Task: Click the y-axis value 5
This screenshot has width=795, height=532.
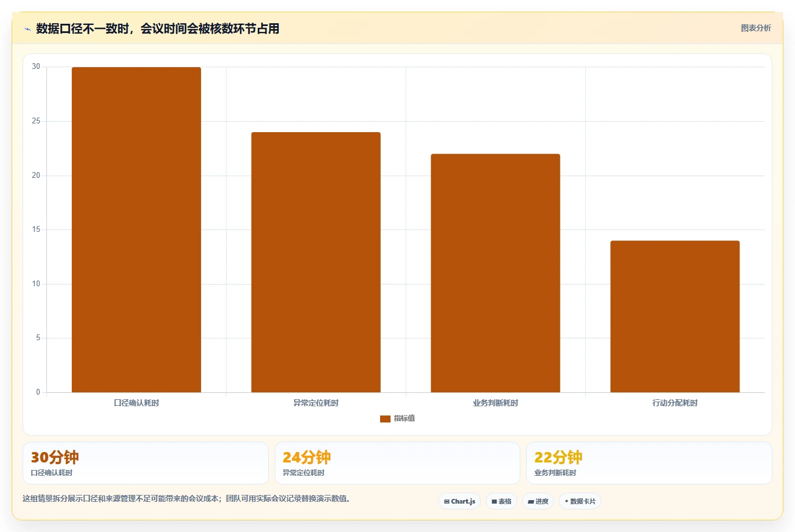Action: [x=38, y=338]
